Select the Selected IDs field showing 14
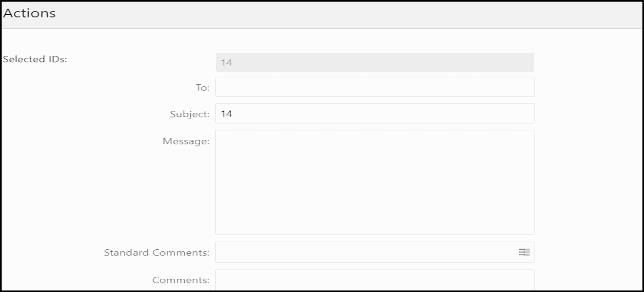This screenshot has width=644, height=292. (x=374, y=62)
